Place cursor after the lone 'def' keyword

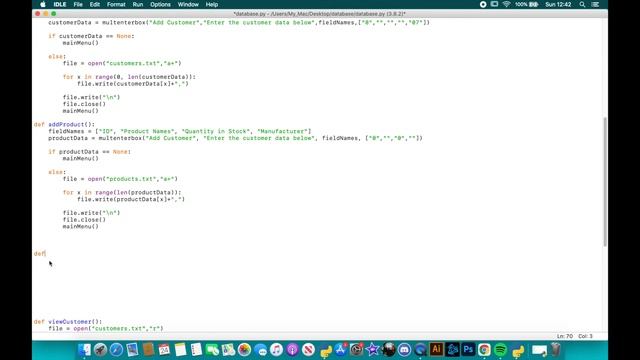pyautogui.click(x=46, y=253)
